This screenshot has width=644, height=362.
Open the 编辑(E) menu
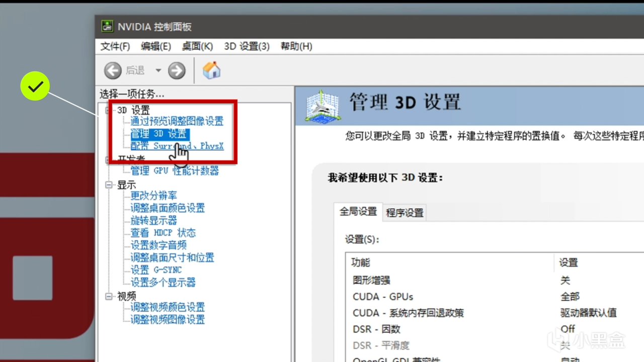[156, 46]
